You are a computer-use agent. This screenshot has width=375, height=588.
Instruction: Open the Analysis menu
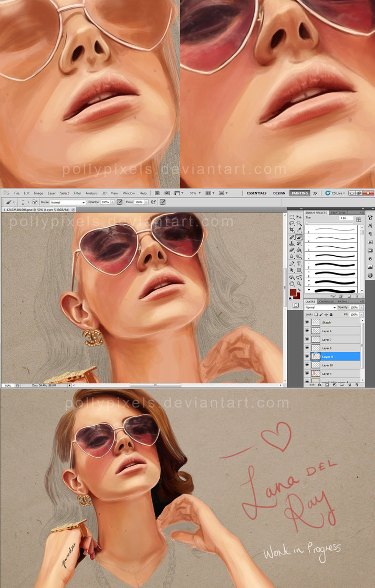(x=91, y=193)
